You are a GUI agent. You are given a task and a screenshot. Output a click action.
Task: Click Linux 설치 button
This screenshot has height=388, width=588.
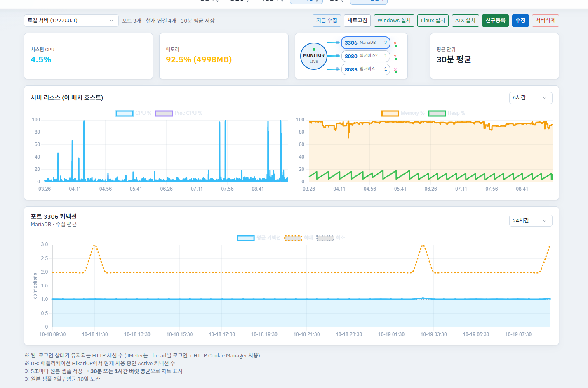pos(433,21)
